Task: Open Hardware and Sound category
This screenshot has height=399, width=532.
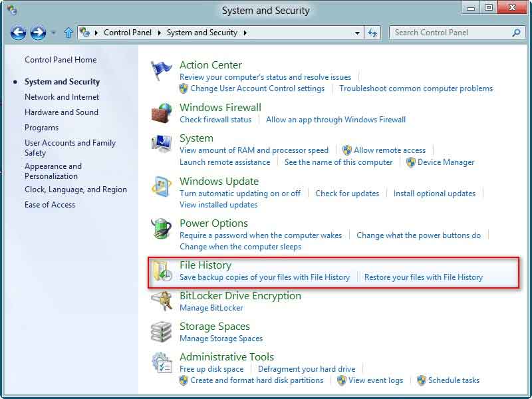Action: tap(61, 112)
